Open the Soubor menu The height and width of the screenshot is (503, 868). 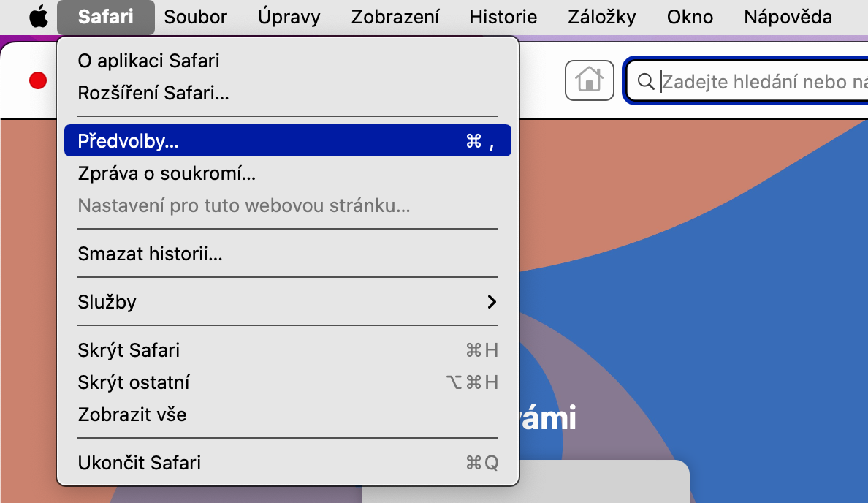coord(195,17)
